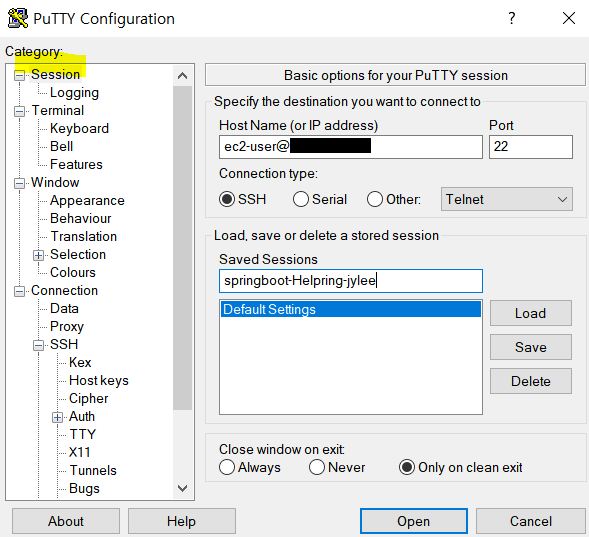This screenshot has width=589, height=537.
Task: Click the About button
Action: click(x=66, y=521)
